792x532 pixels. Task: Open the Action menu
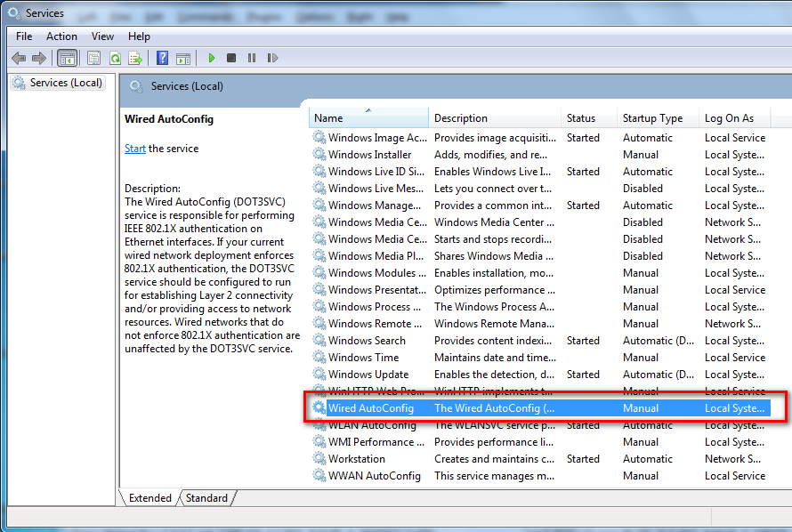[61, 36]
